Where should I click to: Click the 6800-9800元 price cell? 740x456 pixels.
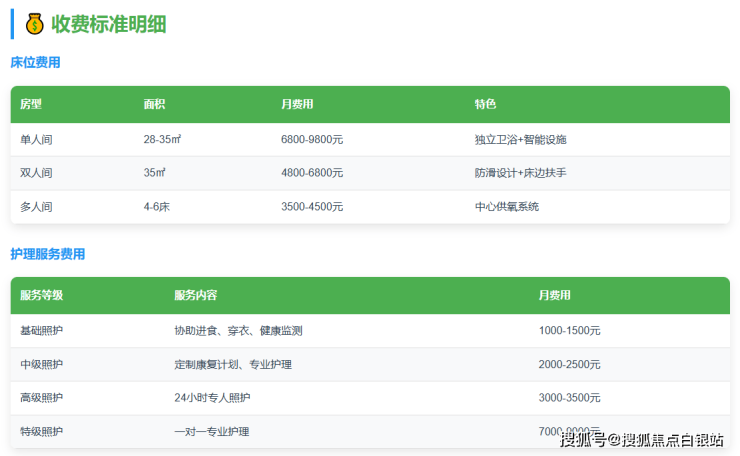pyautogui.click(x=312, y=139)
